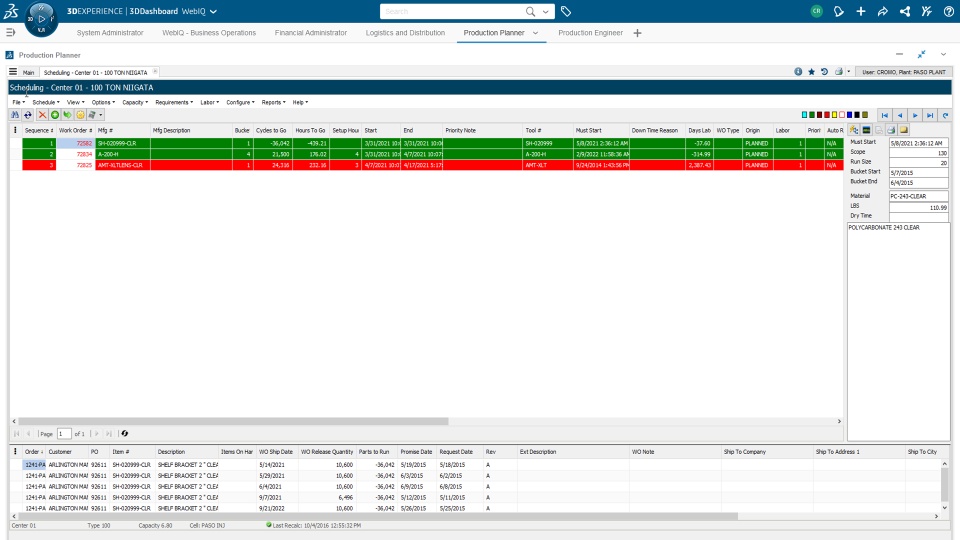This screenshot has height=540, width=960.
Task: Expand the 3DDashboard WebIQ title chevron
Action: (x=213, y=12)
